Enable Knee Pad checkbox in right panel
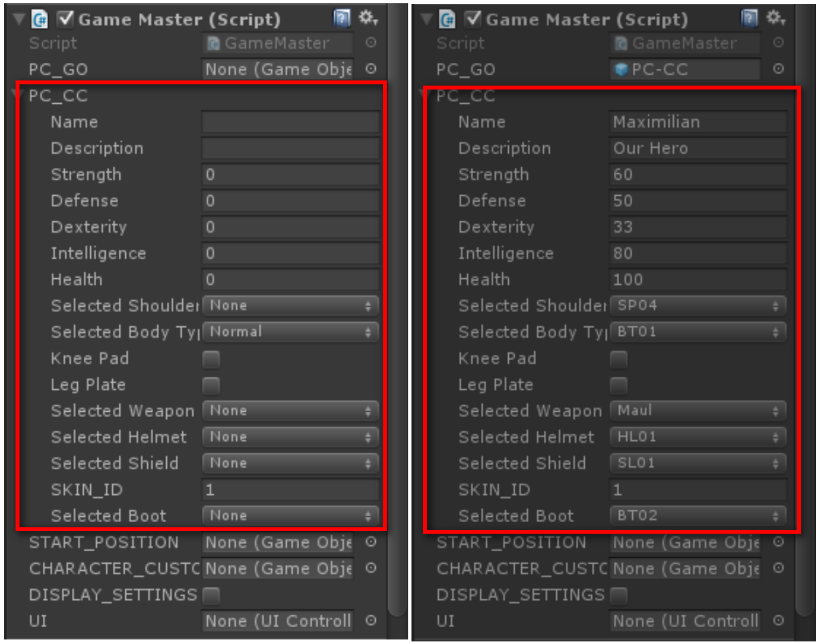This screenshot has height=644, width=821. pyautogui.click(x=619, y=359)
